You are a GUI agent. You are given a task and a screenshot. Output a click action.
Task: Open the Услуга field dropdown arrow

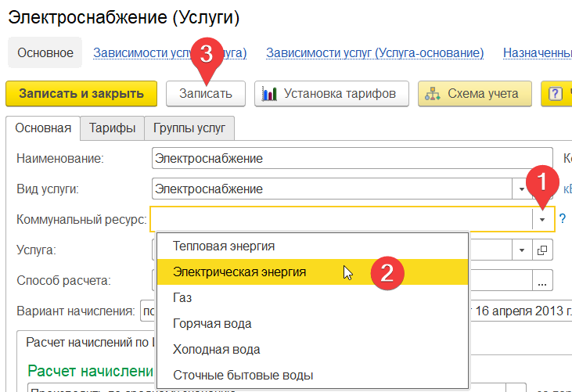tap(522, 250)
